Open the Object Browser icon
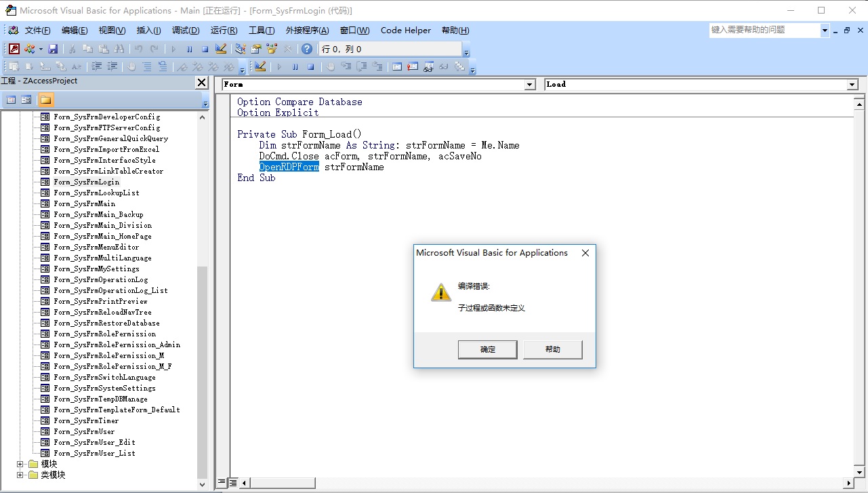This screenshot has width=868, height=493. (272, 49)
